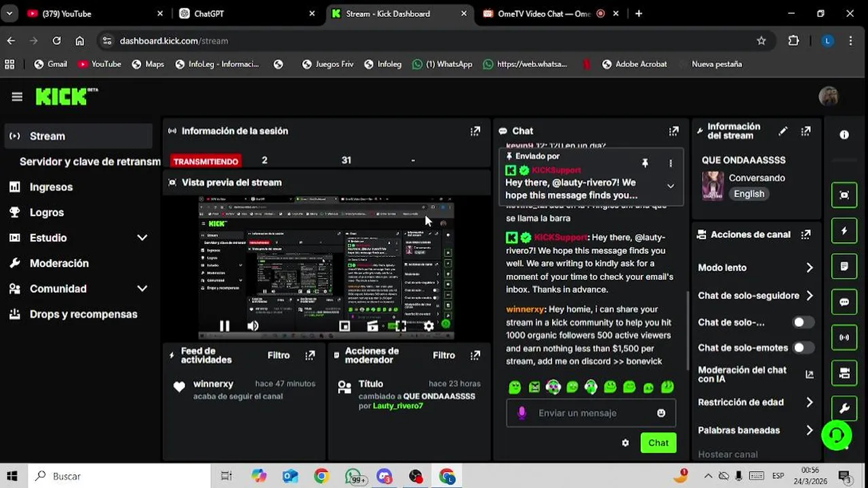Screen dimensions: 868x488
Task: Pop out the Acciones de canal panel
Action: click(x=806, y=235)
